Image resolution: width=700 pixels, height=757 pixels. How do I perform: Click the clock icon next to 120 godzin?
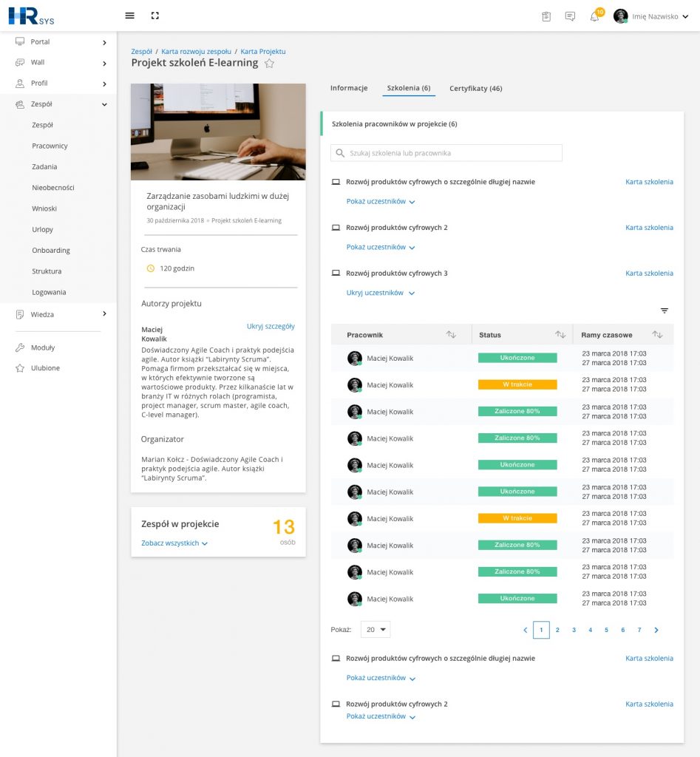151,268
